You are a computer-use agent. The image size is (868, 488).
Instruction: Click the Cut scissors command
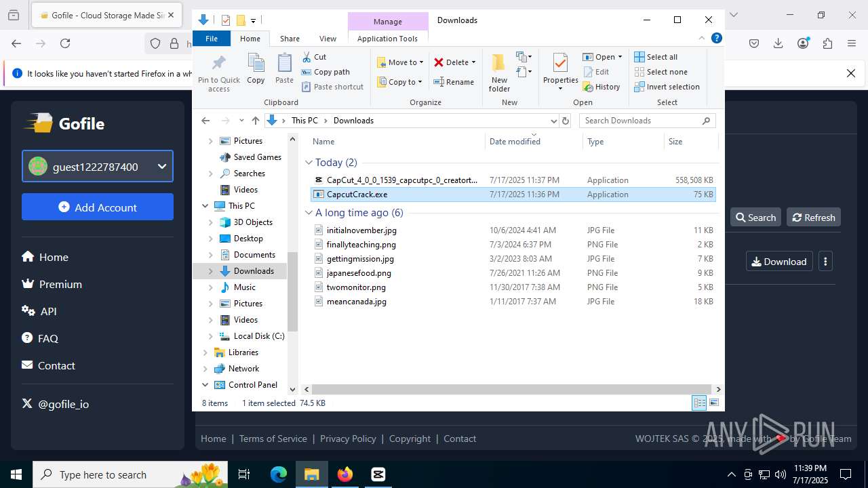314,57
